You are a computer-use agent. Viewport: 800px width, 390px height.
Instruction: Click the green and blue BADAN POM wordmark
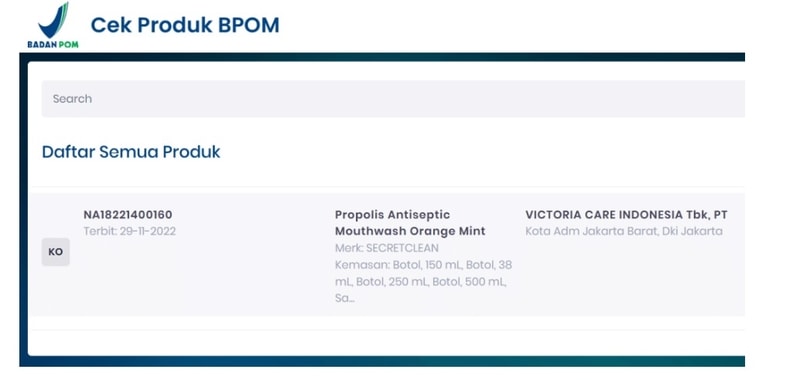tap(53, 45)
